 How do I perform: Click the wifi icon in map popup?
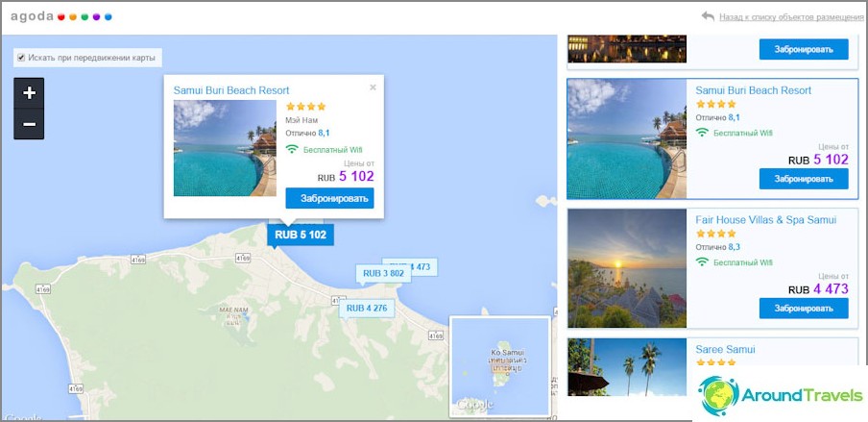pos(292,150)
